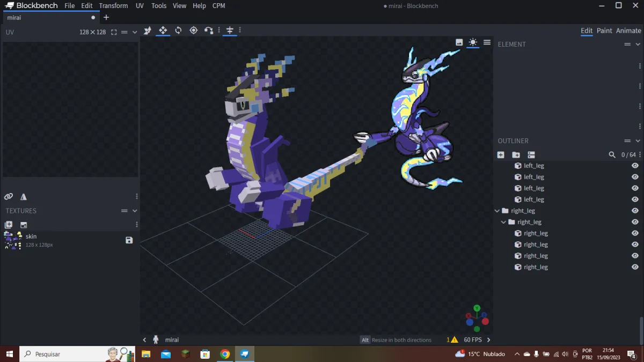Toggle more outliner options icon
This screenshot has height=362, width=644.
(531, 154)
